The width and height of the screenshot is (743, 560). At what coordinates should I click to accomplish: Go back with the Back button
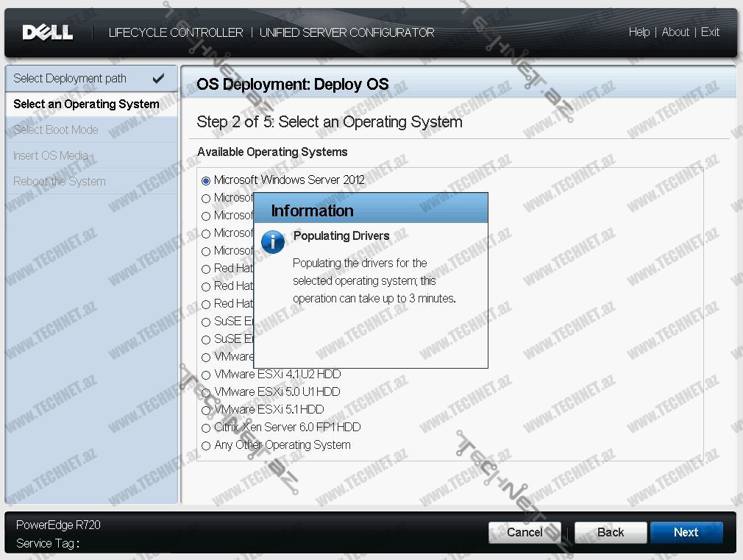click(x=611, y=533)
